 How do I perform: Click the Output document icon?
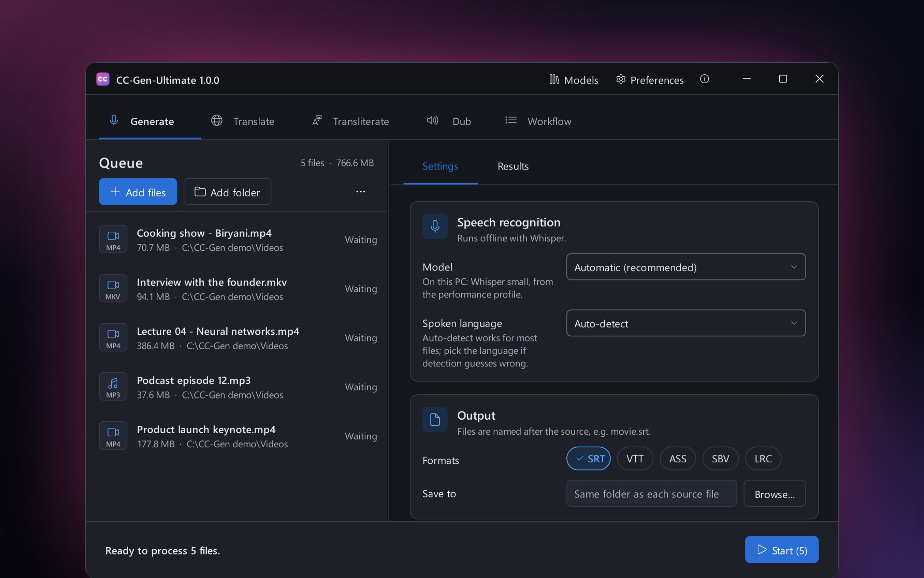[435, 419]
